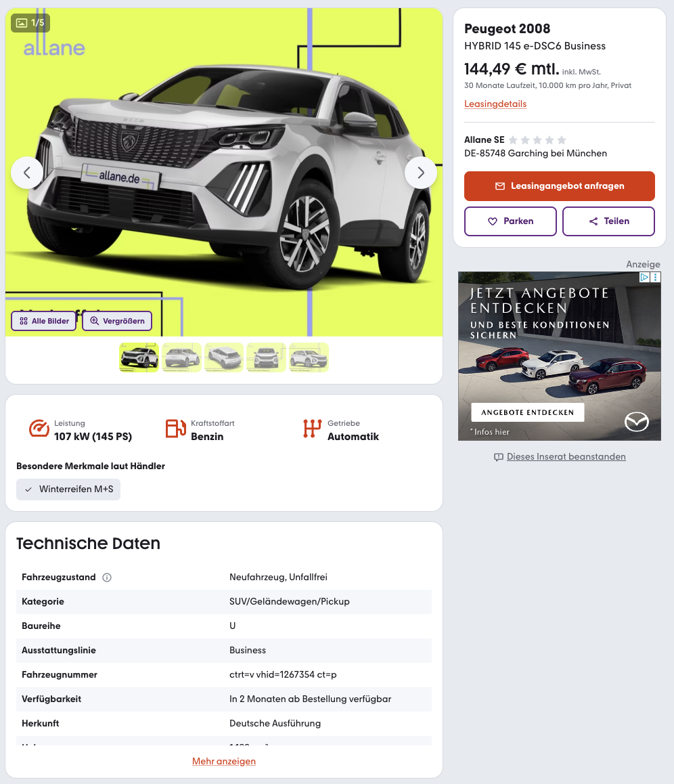Show the previous car image
This screenshot has width=674, height=784.
coord(27,173)
